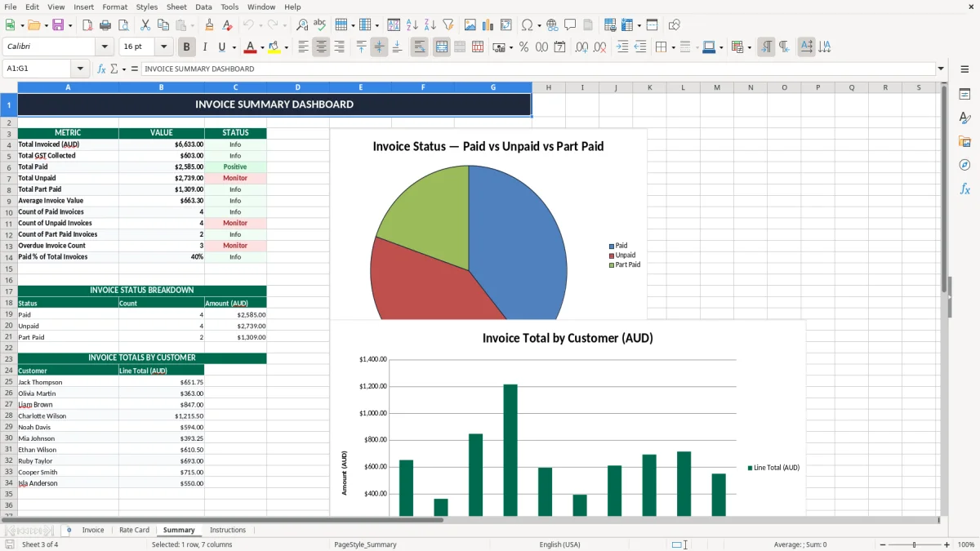
Task: Open the Function Wizard next to the Name Box
Action: pos(102,69)
